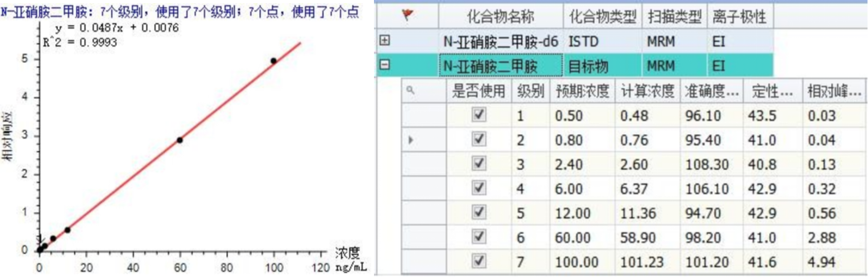Select the N-亚硝胺二甲胺-d6 name cell
The height and width of the screenshot is (277, 868).
point(501,41)
